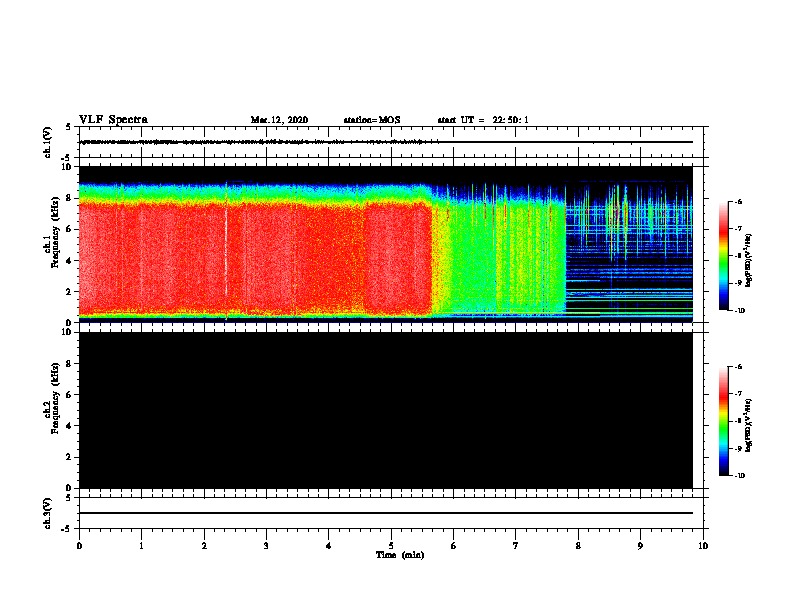The height and width of the screenshot is (612, 792).
Task: Click the "-10" label on ch.2 color bar
Action: 739,476
